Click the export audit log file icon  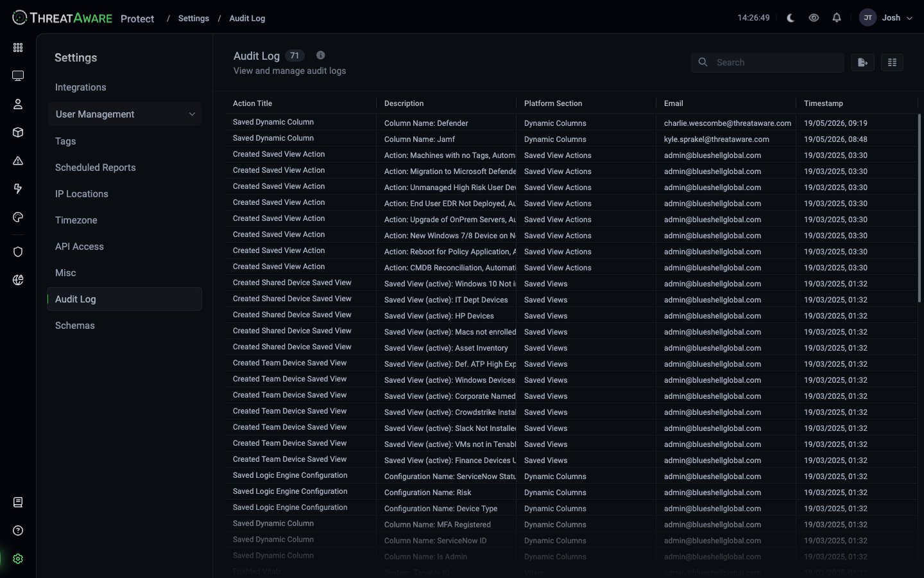coord(862,62)
